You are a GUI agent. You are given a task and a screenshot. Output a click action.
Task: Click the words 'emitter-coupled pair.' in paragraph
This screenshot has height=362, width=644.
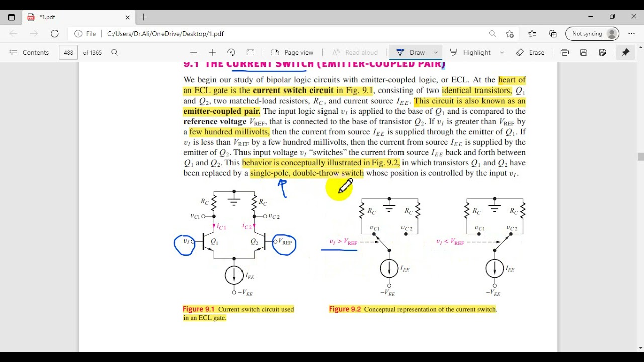[222, 111]
